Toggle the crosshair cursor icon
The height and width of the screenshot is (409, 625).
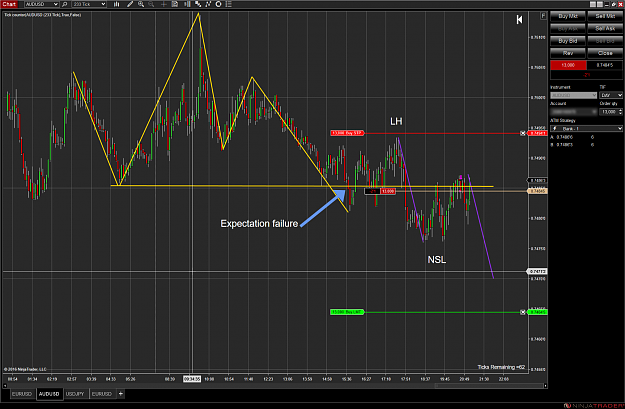(x=163, y=4)
